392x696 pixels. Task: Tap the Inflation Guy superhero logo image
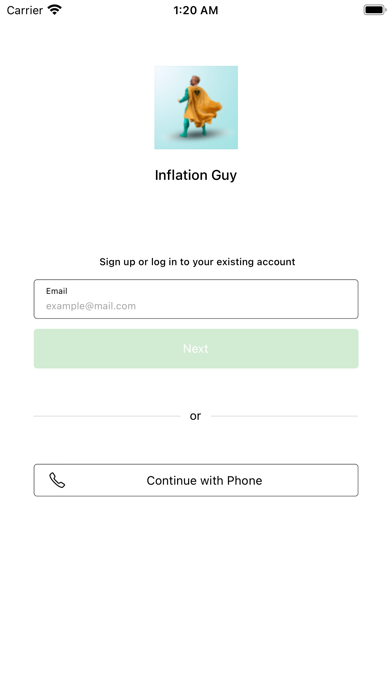[196, 107]
